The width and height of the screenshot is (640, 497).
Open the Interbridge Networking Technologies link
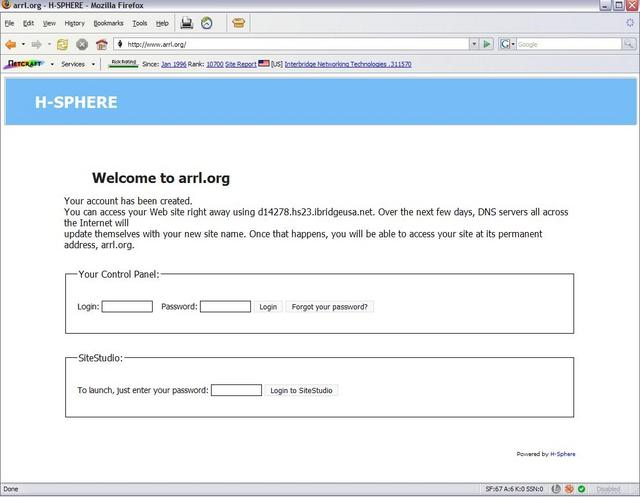[x=348, y=64]
